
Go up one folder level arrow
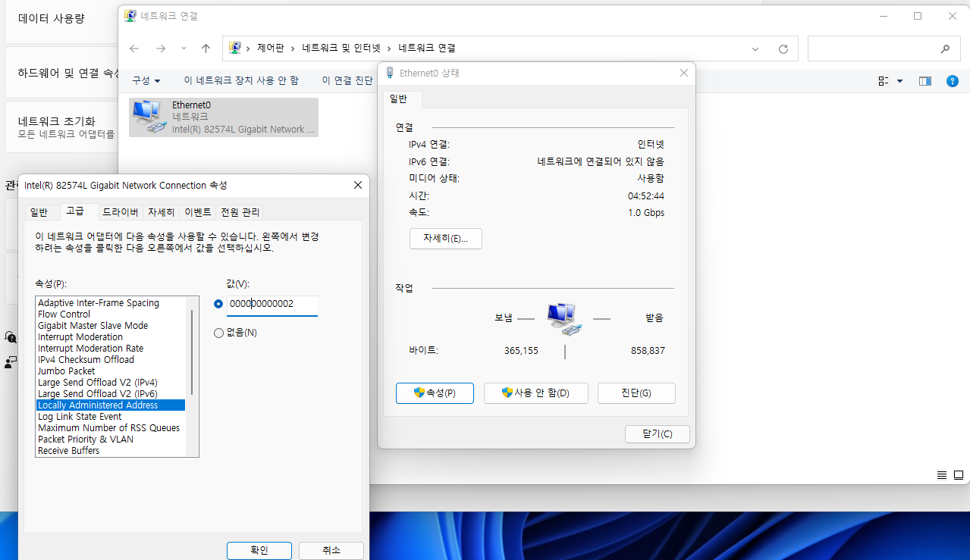coord(206,48)
